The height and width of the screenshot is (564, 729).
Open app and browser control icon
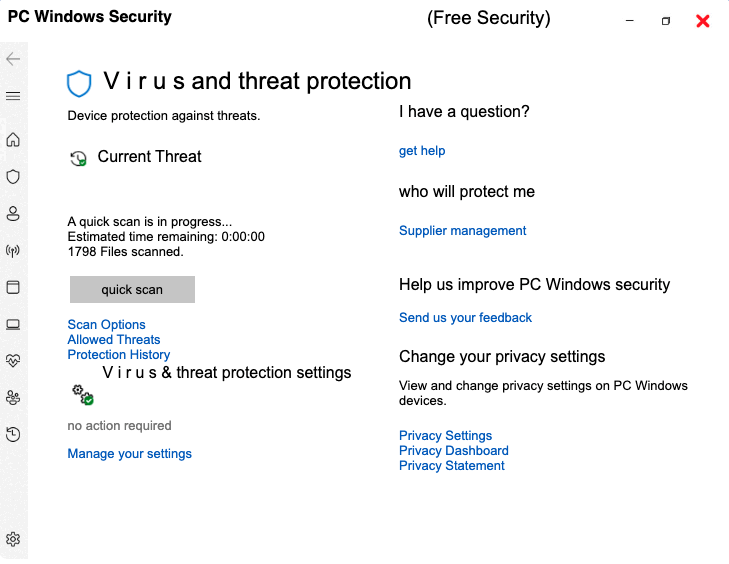(13, 287)
